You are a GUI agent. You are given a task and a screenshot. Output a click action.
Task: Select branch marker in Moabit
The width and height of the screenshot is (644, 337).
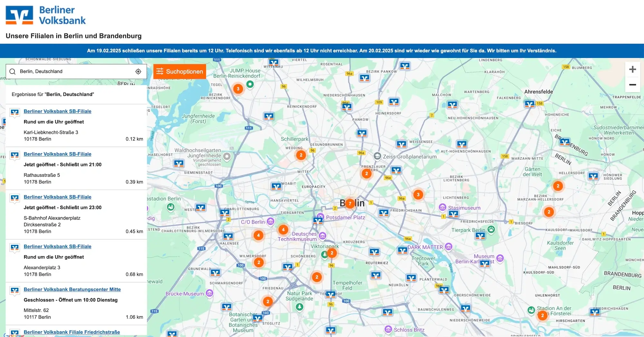(276, 186)
